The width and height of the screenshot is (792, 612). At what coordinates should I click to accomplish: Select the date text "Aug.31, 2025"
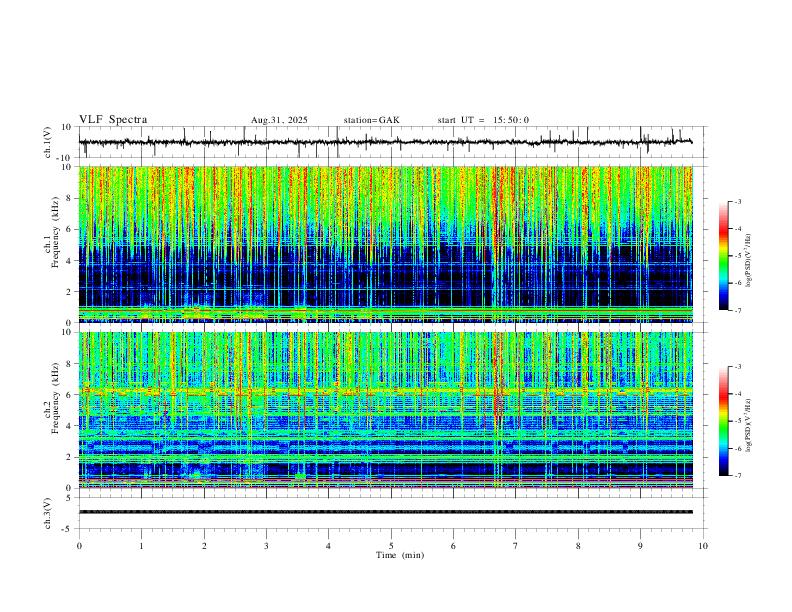click(279, 120)
